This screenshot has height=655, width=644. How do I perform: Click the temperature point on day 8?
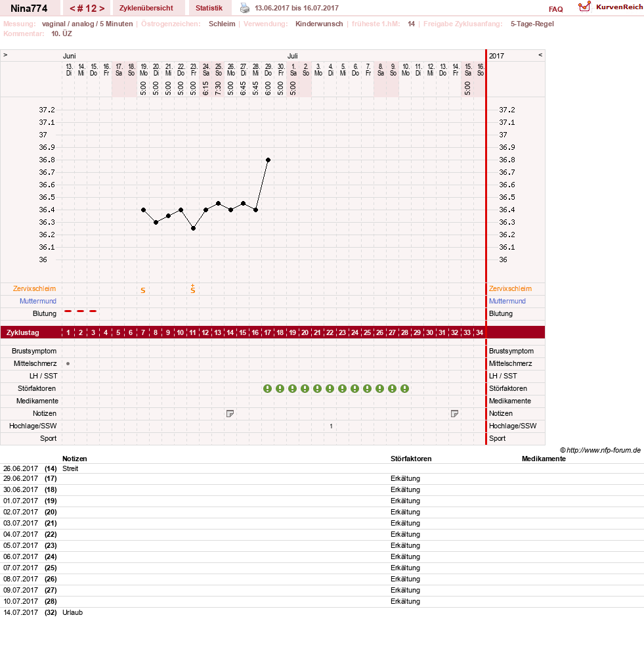(x=156, y=222)
